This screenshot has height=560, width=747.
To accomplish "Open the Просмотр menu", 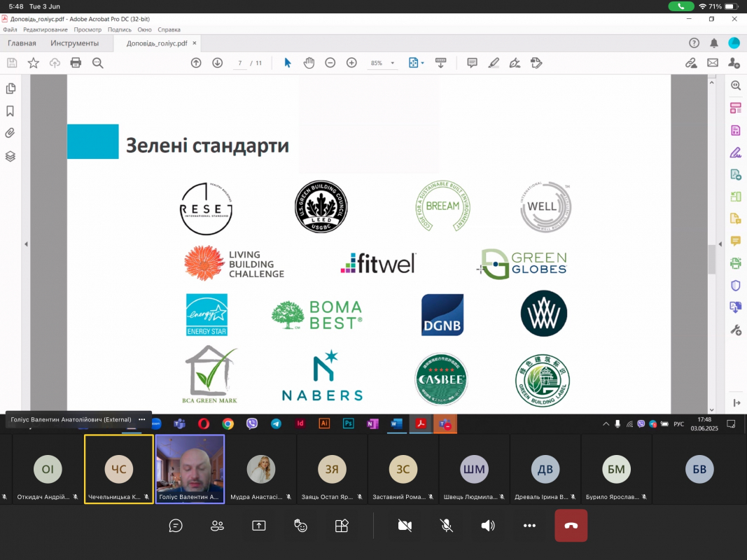I will (x=88, y=30).
